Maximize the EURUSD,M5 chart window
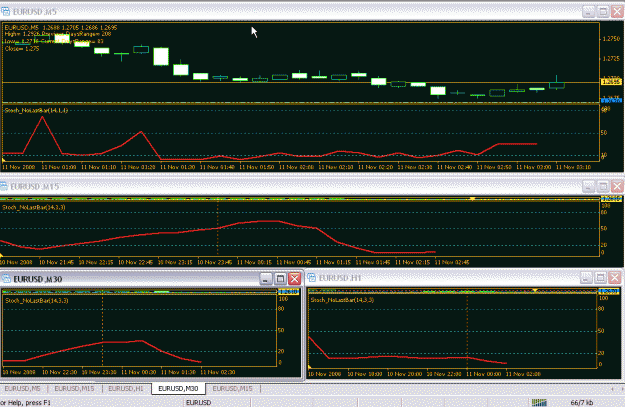The width and height of the screenshot is (625, 407). point(603,12)
